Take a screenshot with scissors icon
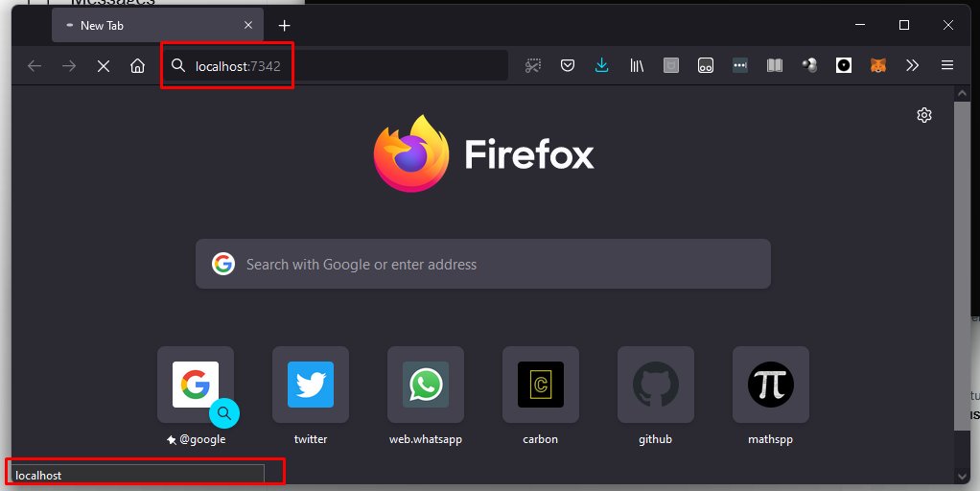The image size is (980, 491). point(532,65)
